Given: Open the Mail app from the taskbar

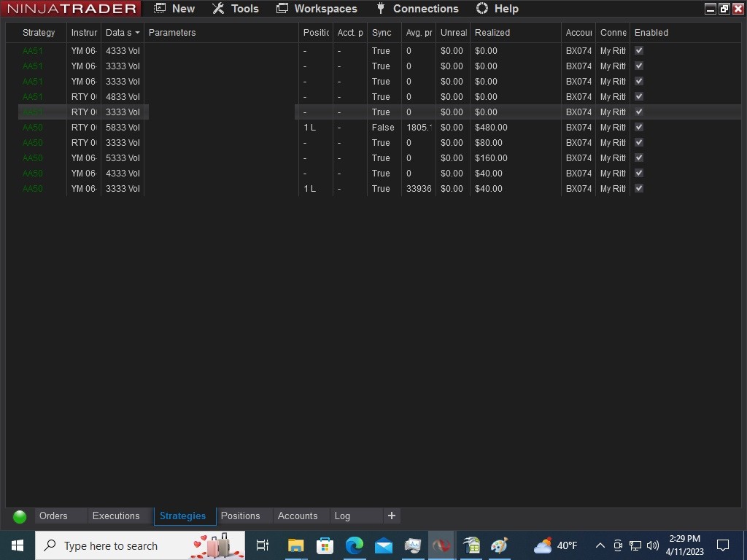Looking at the screenshot, I should tap(384, 545).
